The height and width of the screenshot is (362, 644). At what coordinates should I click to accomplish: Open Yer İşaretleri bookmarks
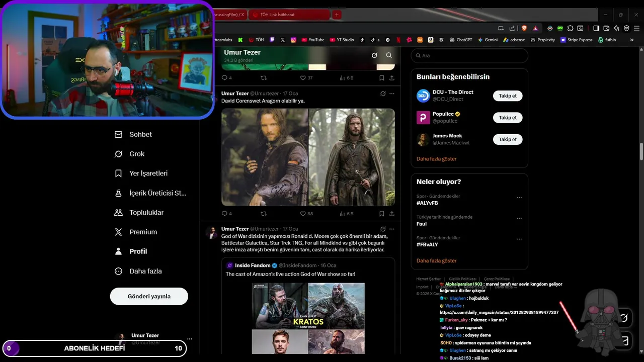141,173
